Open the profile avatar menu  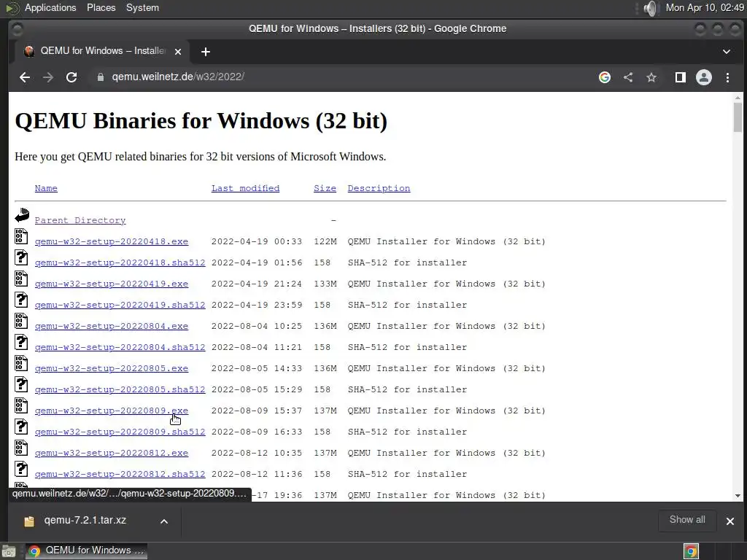pos(704,77)
